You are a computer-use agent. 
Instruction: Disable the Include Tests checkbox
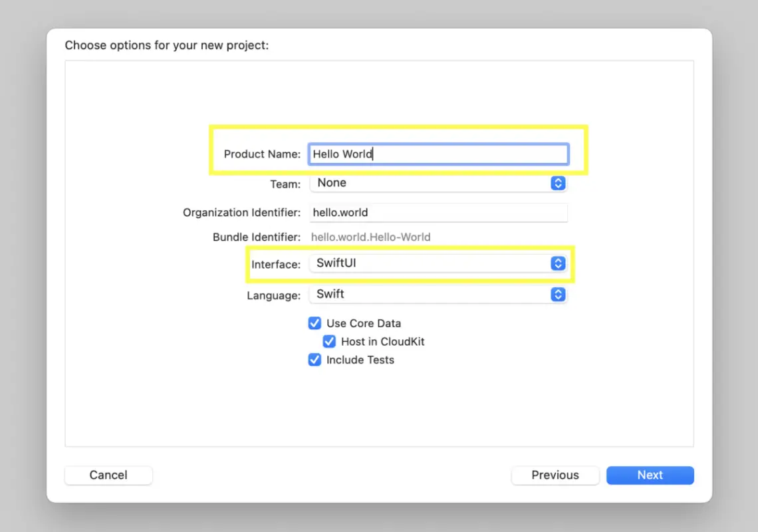tap(315, 360)
